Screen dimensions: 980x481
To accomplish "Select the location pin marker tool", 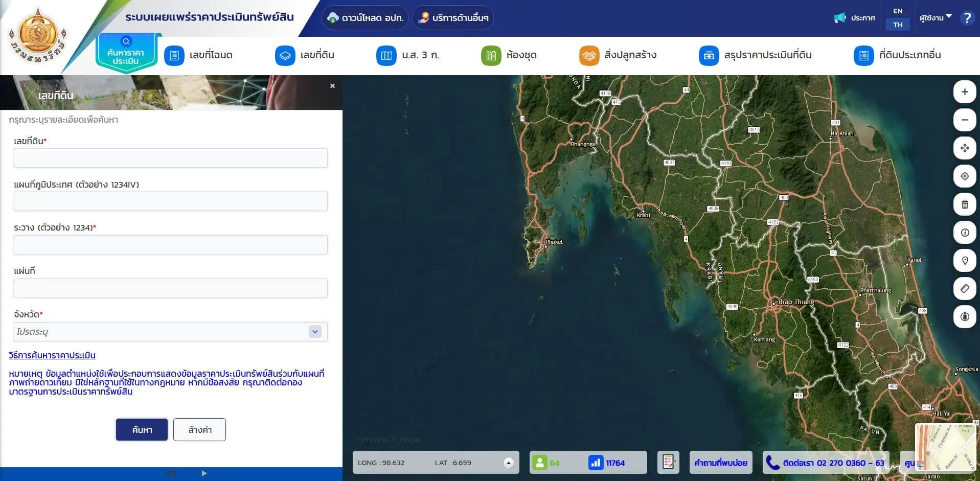I will 965,261.
